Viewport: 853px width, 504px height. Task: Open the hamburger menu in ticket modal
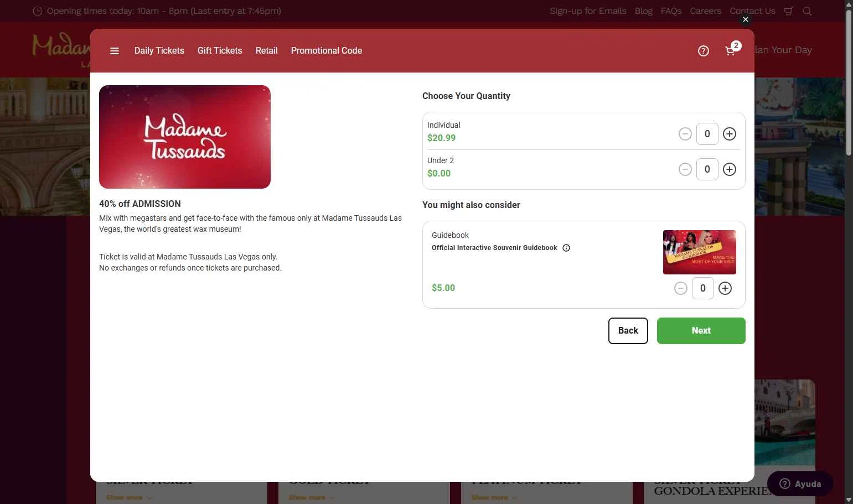tap(115, 51)
